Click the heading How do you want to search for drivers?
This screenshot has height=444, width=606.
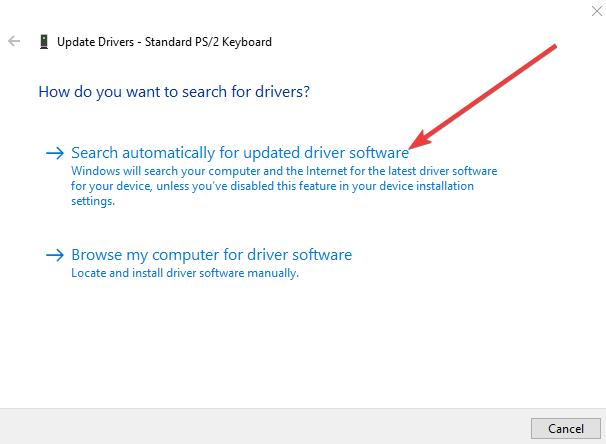(174, 92)
